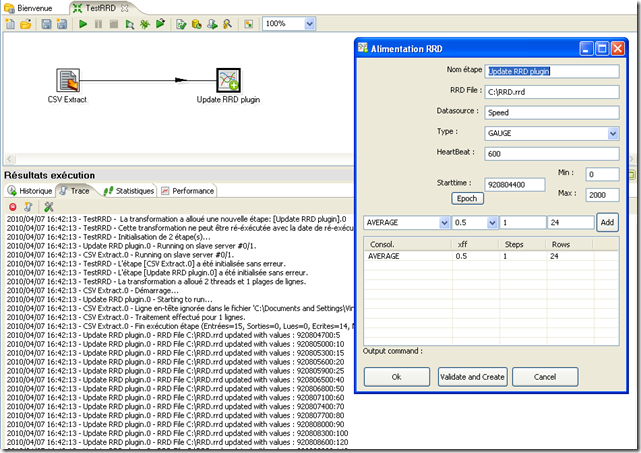Click the Nom étape input field

tap(552, 71)
